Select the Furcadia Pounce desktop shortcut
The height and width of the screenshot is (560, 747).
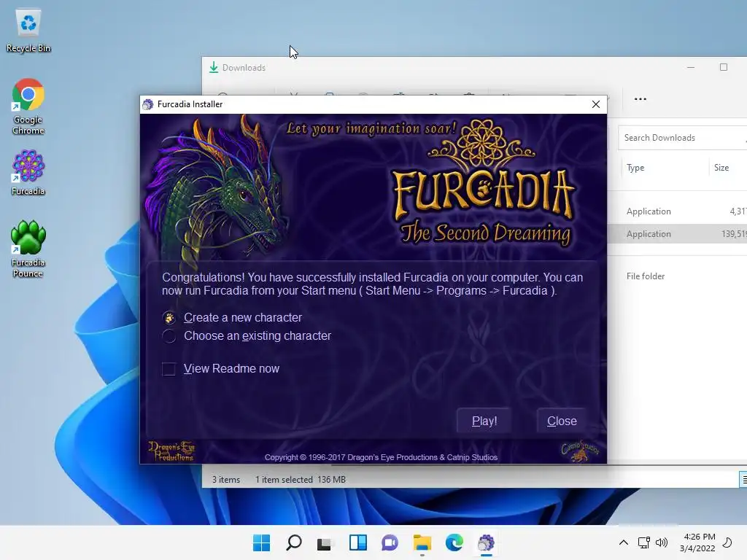point(28,249)
